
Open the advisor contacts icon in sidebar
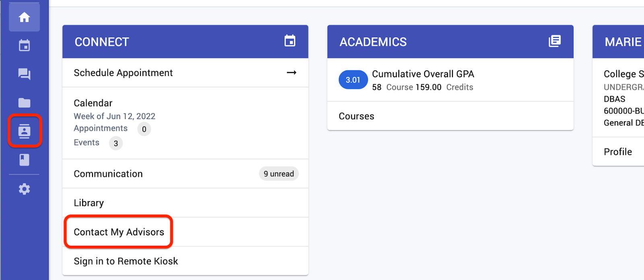(x=25, y=131)
